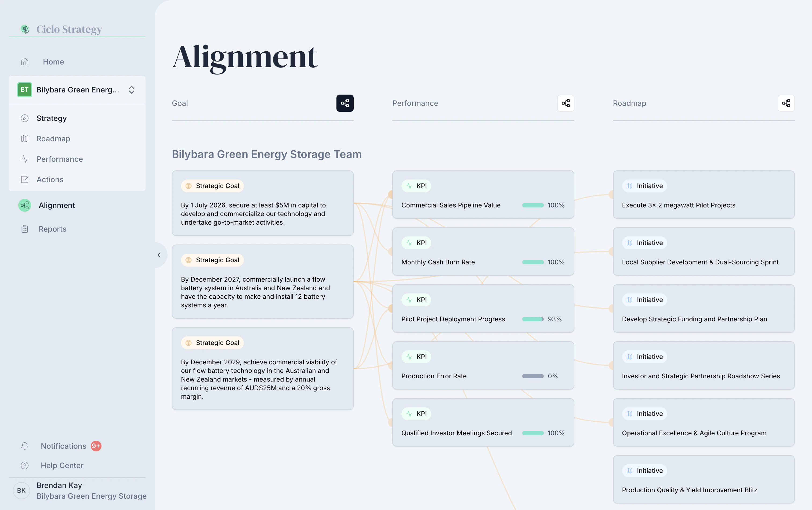This screenshot has width=812, height=510.
Task: Select Production Quality & Yield Improvement Blitz
Action: tap(689, 490)
